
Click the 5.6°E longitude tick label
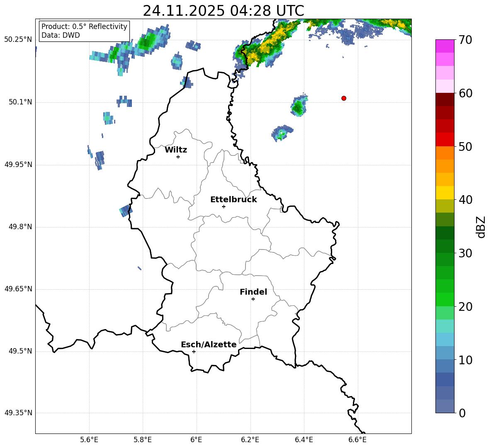(89, 440)
